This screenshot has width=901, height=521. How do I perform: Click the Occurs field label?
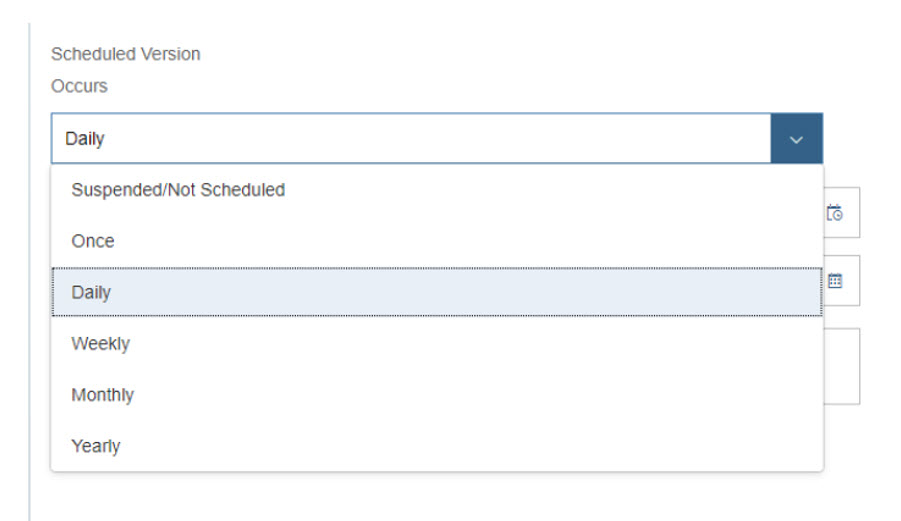pos(79,86)
